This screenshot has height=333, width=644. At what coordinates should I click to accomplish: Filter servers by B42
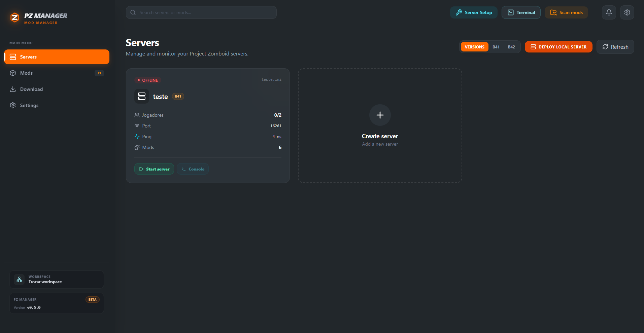[x=511, y=47]
